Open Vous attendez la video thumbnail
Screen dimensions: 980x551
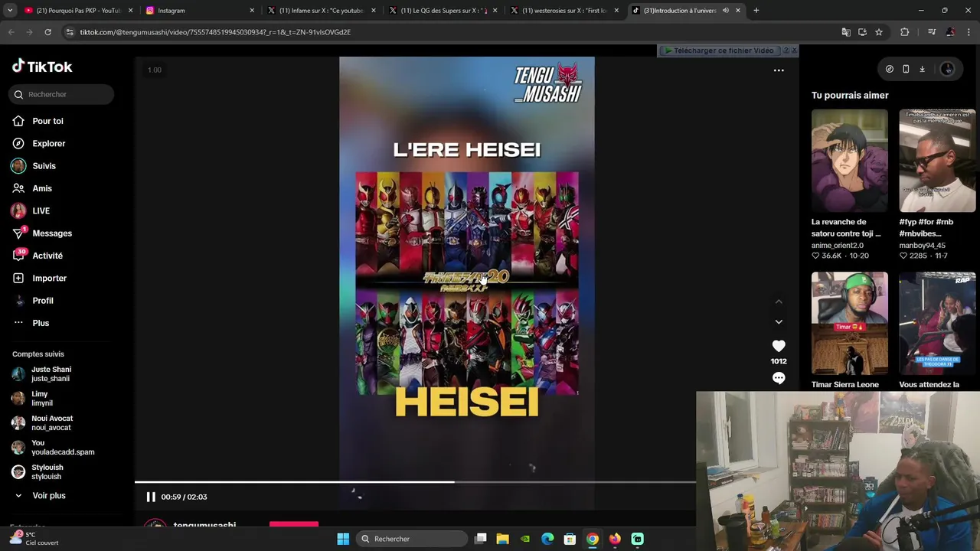pos(937,323)
